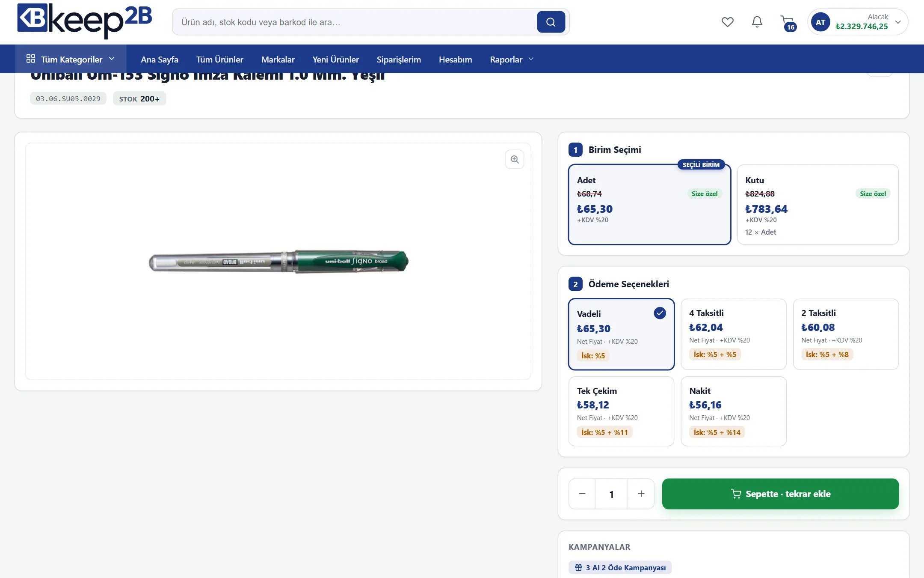Screen dimensions: 924x578
Task: Increase quantity with plus button
Action: tap(641, 494)
